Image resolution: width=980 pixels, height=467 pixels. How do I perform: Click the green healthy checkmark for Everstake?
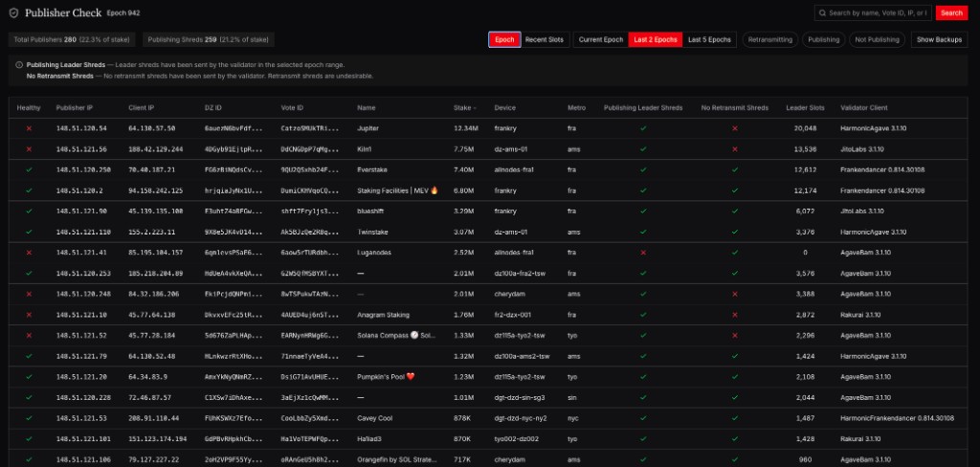pyautogui.click(x=29, y=170)
